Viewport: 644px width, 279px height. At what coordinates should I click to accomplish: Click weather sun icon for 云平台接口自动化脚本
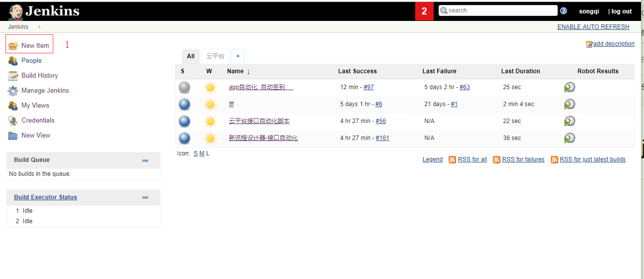[x=210, y=121]
